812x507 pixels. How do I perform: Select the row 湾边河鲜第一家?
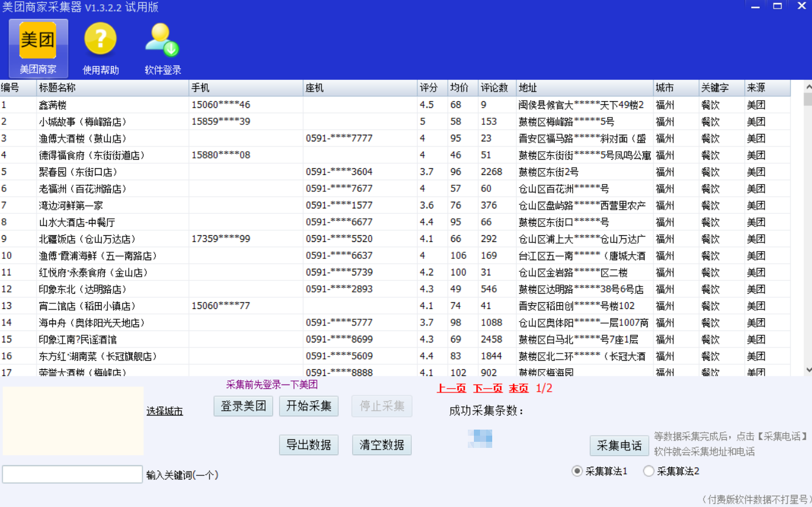[x=395, y=205]
